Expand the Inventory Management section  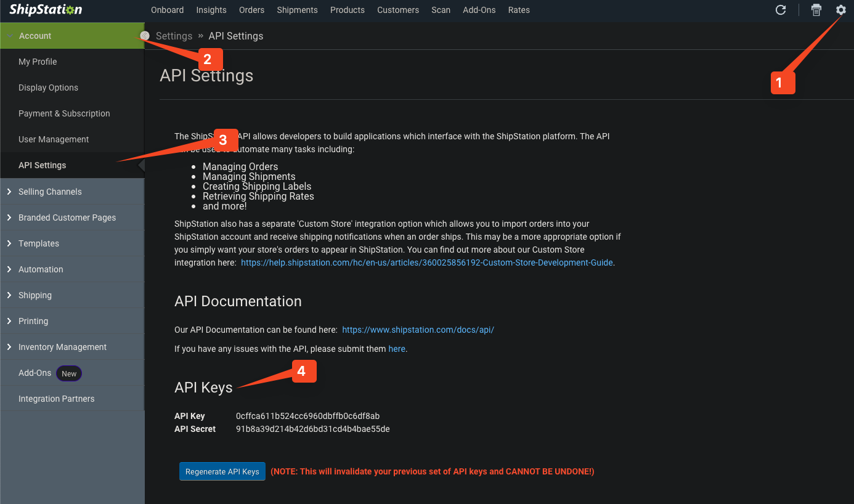point(72,347)
